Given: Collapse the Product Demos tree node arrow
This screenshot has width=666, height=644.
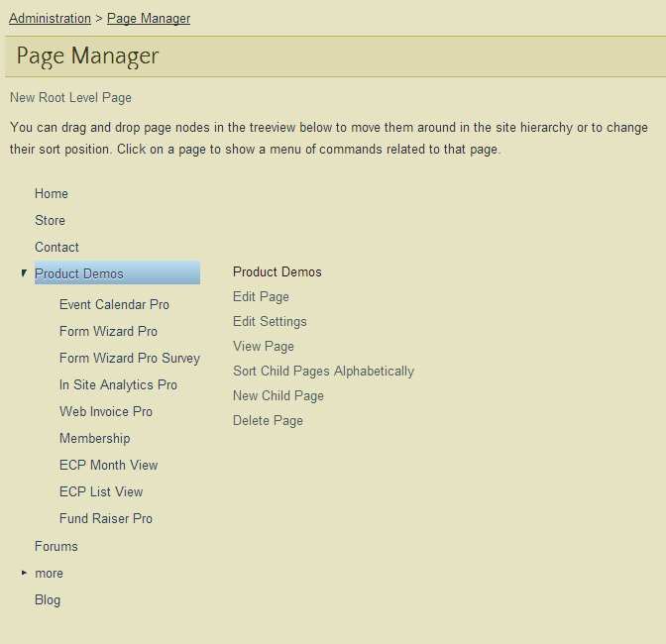Looking at the screenshot, I should pos(24,273).
